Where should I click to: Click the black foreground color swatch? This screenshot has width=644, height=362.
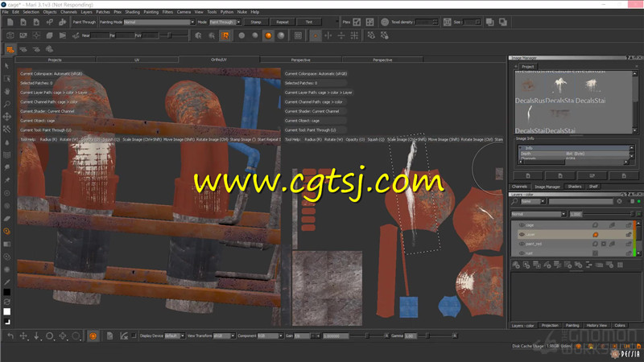click(7, 292)
